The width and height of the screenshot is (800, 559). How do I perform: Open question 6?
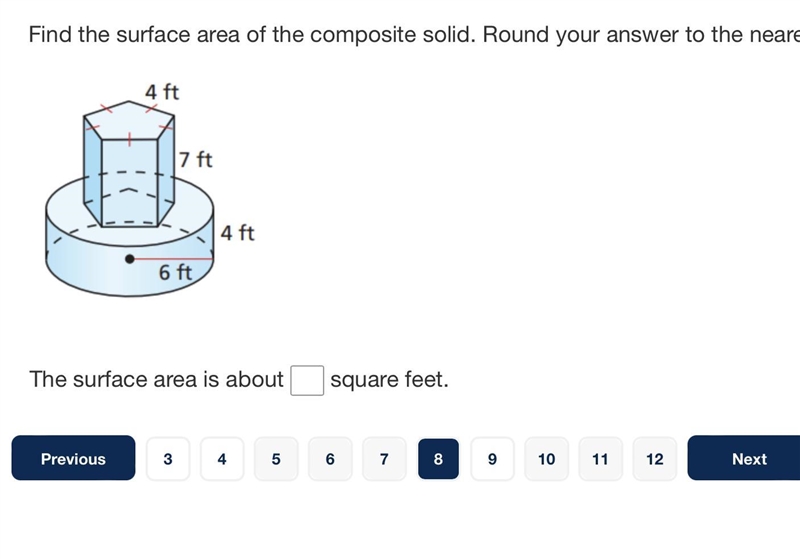(x=330, y=459)
